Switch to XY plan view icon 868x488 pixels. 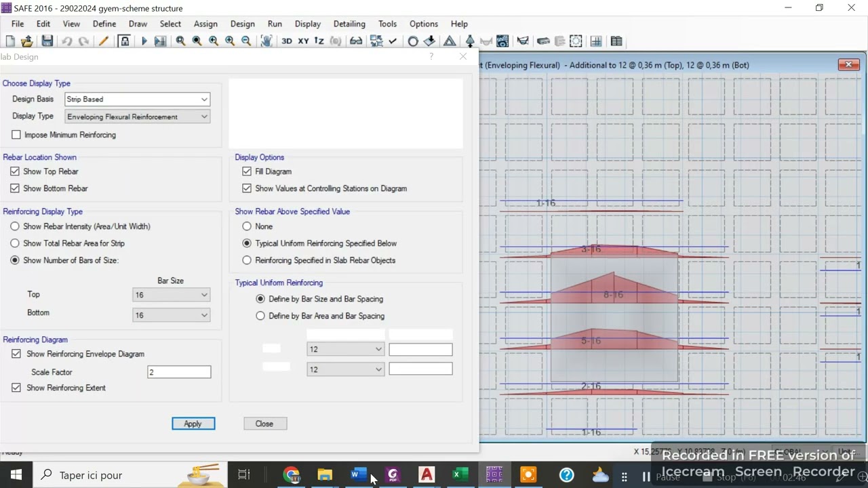(303, 41)
